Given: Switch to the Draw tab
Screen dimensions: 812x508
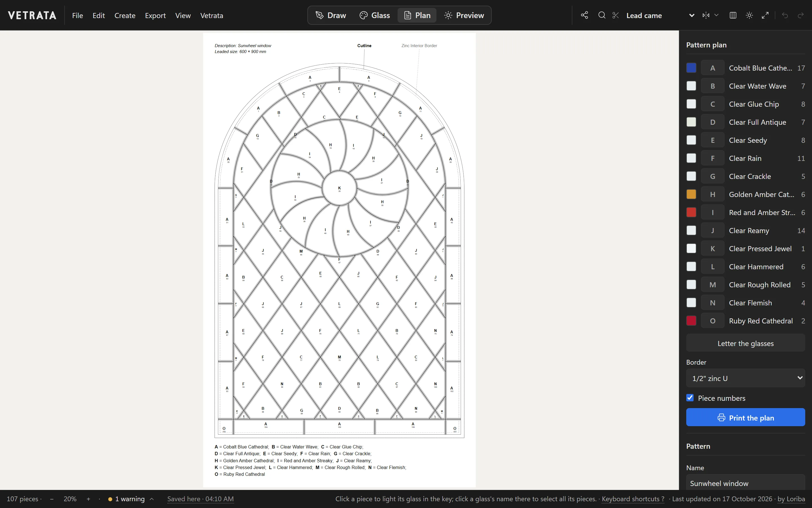Looking at the screenshot, I should [331, 15].
